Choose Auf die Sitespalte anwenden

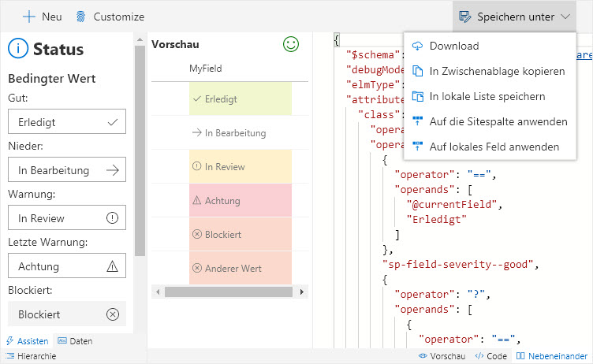(x=498, y=121)
